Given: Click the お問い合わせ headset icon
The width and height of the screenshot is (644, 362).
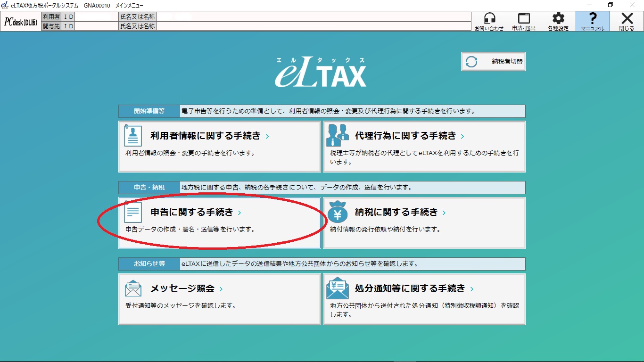Looking at the screenshot, I should (x=489, y=19).
